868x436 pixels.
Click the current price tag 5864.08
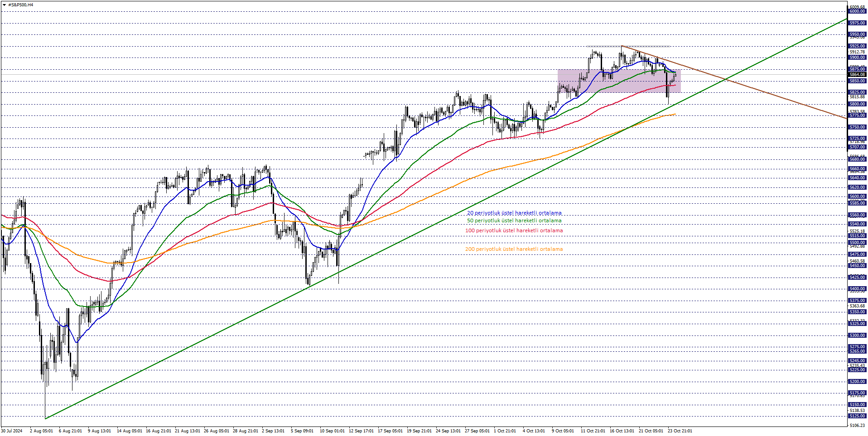(857, 75)
